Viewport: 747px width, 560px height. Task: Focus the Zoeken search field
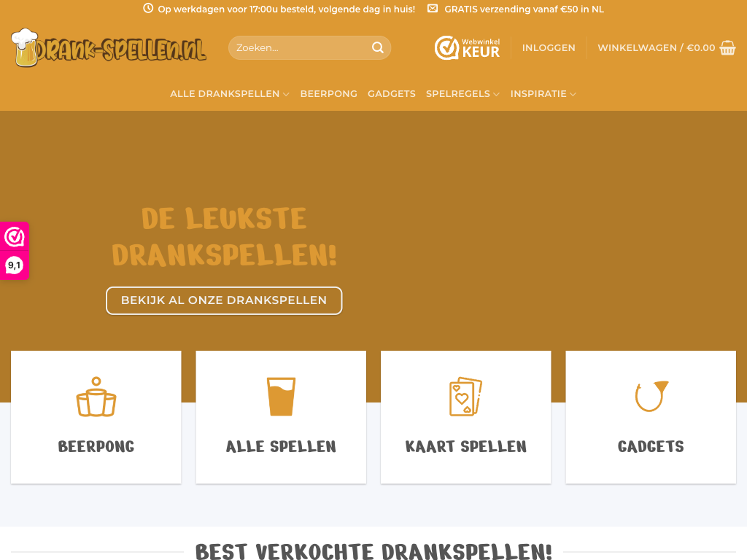tap(309, 47)
